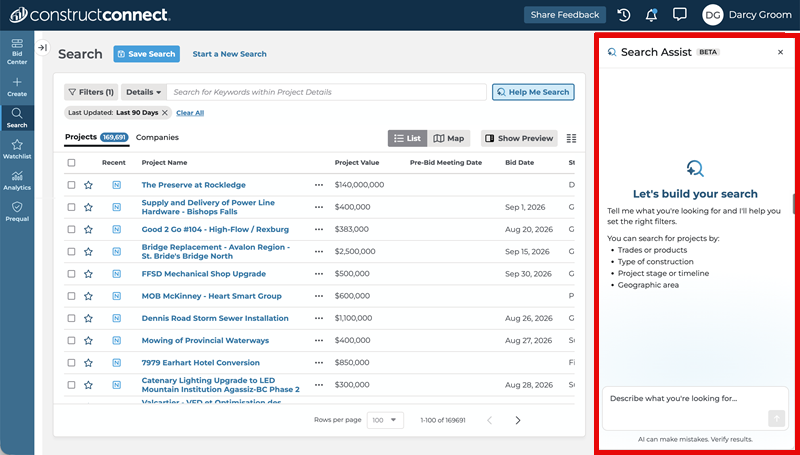This screenshot has width=800, height=455.
Task: Sort by Project Name column header
Action: 164,163
